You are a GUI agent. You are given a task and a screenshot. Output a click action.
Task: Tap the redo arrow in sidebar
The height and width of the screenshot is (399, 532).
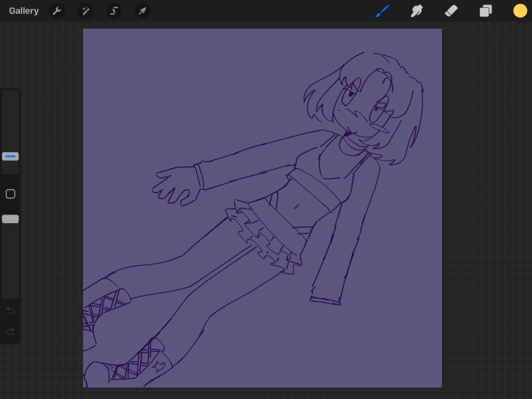10,331
